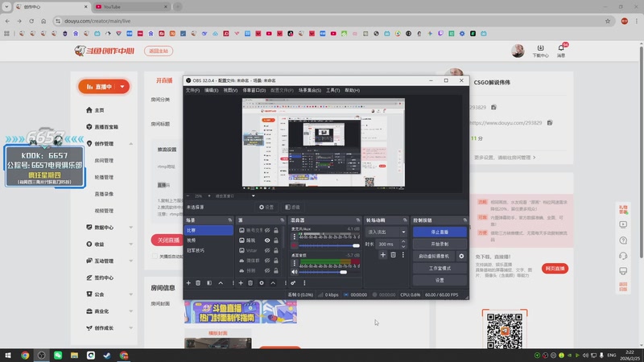
Task: Show the Vstar source via eye icon
Action: pyautogui.click(x=267, y=250)
